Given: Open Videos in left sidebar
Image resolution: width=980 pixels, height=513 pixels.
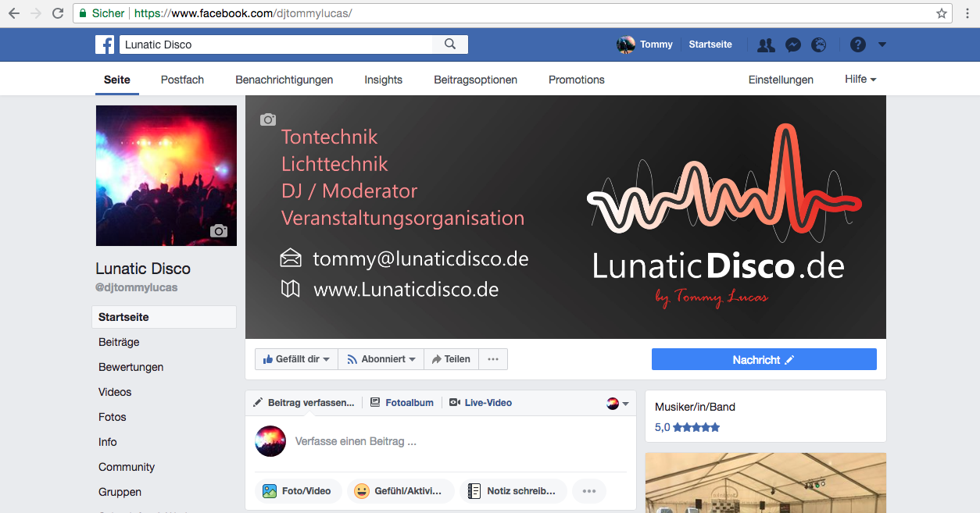Looking at the screenshot, I should pos(115,392).
